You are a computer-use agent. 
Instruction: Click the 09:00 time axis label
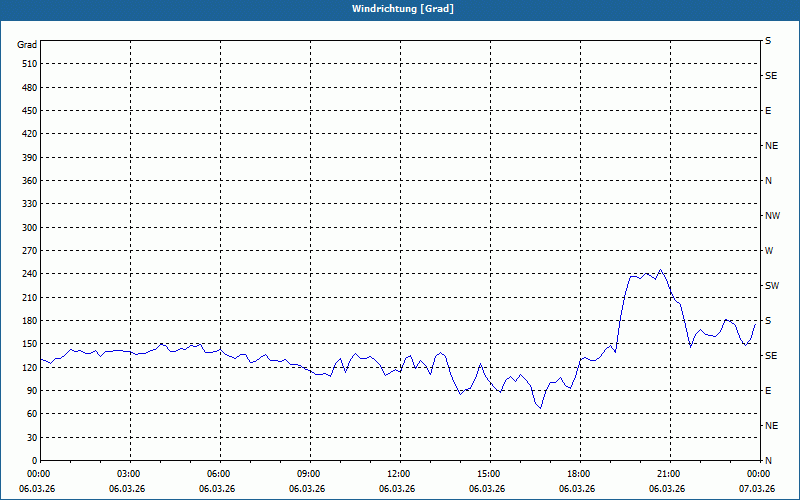[310, 474]
